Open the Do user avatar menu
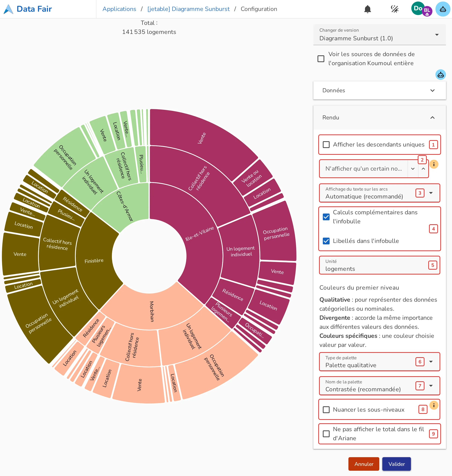 [x=418, y=8]
